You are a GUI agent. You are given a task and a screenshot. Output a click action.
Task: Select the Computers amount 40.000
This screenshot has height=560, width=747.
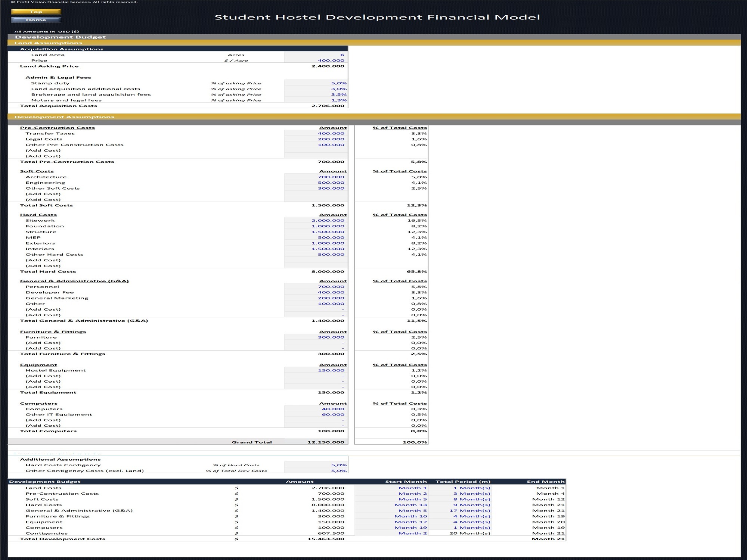tap(316, 409)
